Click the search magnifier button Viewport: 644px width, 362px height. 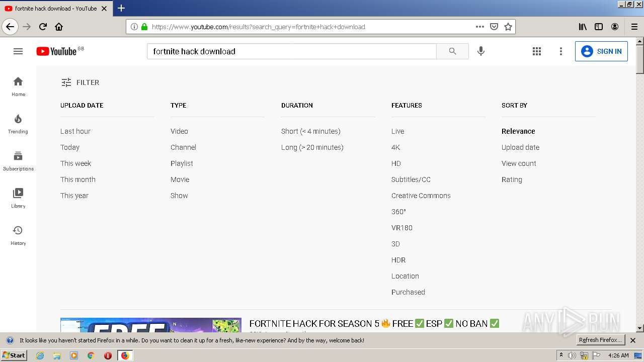(x=452, y=51)
